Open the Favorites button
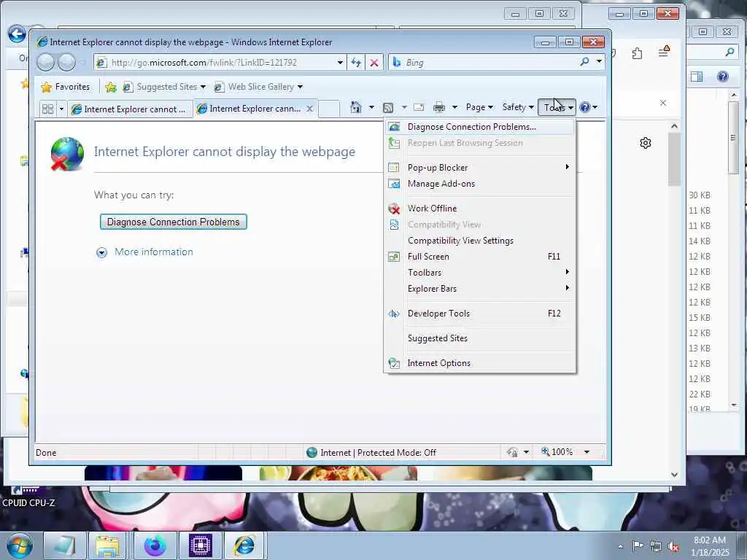The image size is (747, 560). click(x=66, y=87)
